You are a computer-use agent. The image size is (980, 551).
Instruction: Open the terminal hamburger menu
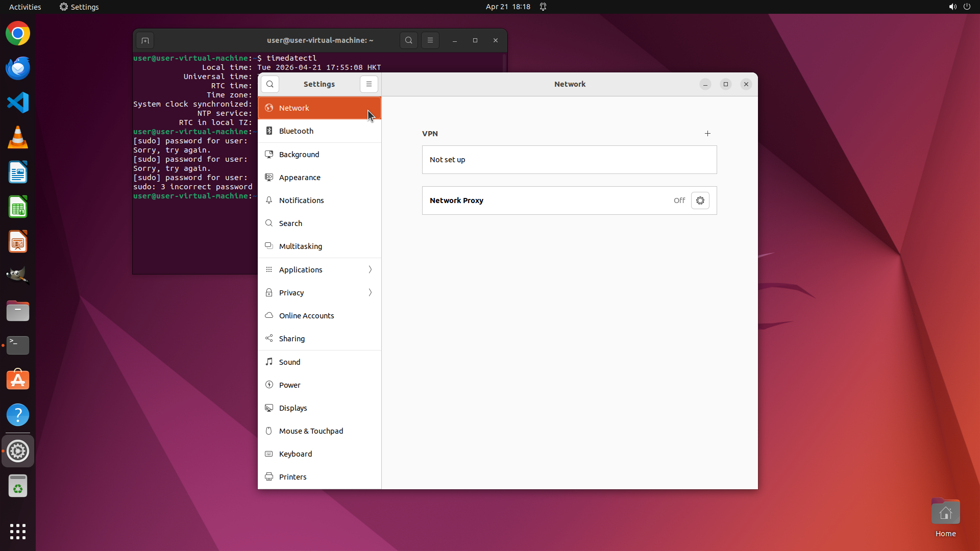[430, 40]
